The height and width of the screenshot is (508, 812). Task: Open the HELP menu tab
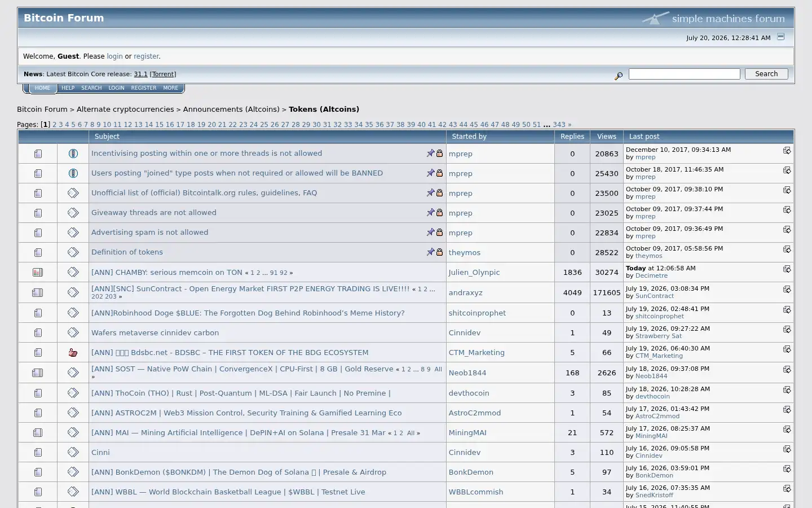point(68,88)
